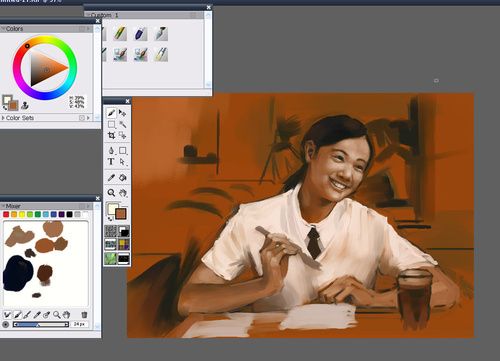Select the Layer Adjuster tool
Screen dimensions: 500x361
(x=123, y=113)
